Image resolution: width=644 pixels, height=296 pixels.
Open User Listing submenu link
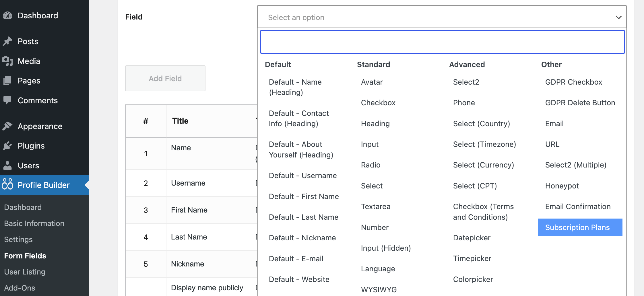point(25,272)
